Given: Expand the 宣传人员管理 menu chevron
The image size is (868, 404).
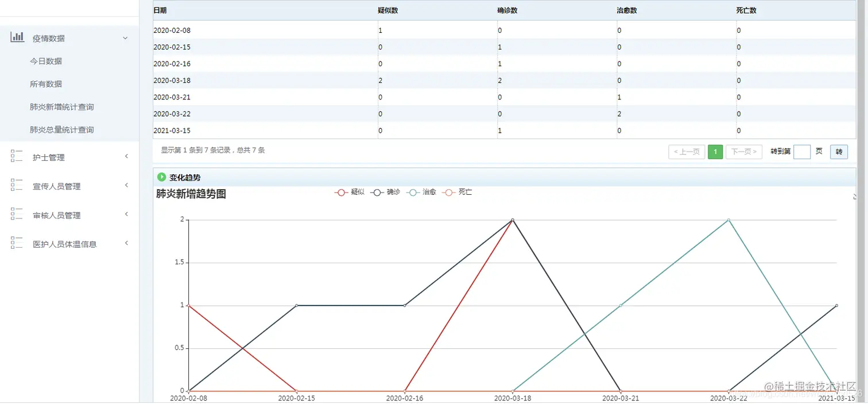Looking at the screenshot, I should [x=126, y=185].
